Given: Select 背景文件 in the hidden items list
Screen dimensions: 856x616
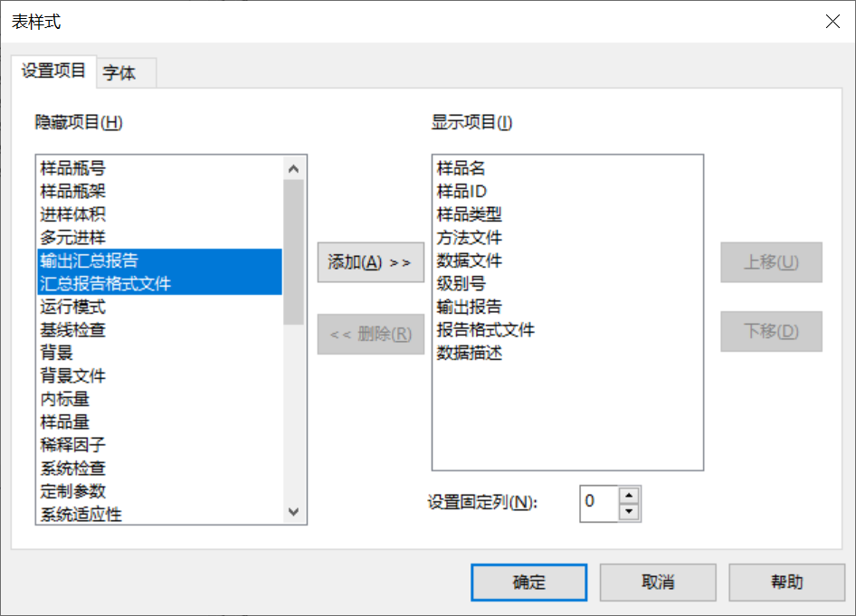Looking at the screenshot, I should [160, 376].
